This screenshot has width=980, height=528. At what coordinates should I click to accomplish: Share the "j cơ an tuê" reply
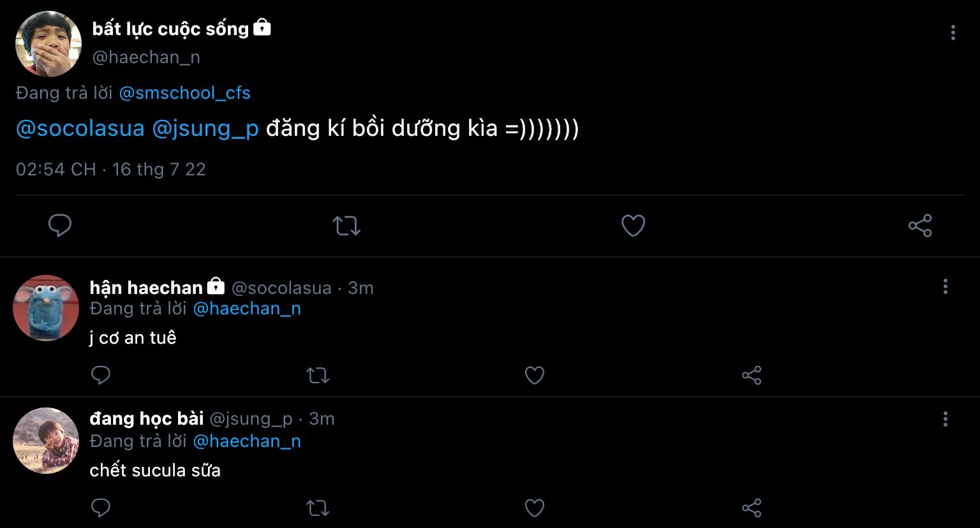coord(752,375)
